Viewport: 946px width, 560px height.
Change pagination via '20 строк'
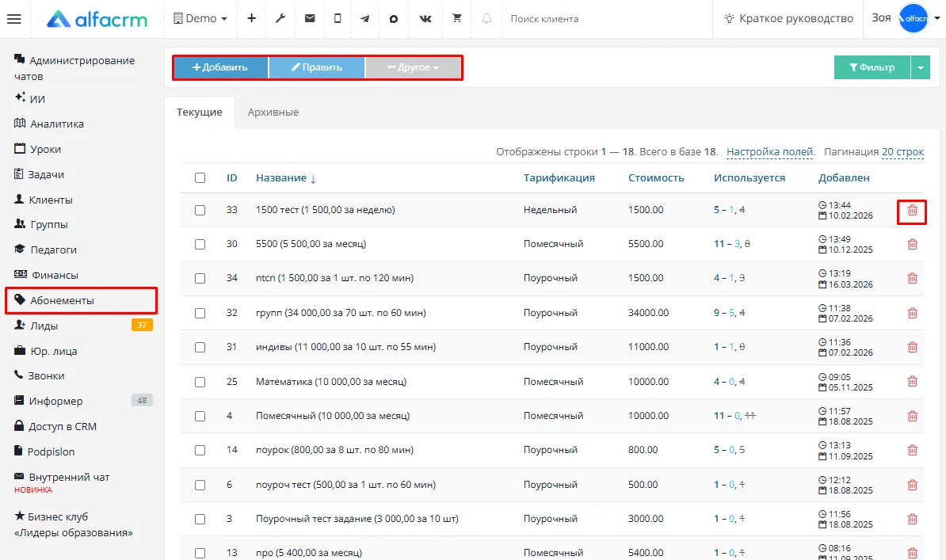coord(902,152)
